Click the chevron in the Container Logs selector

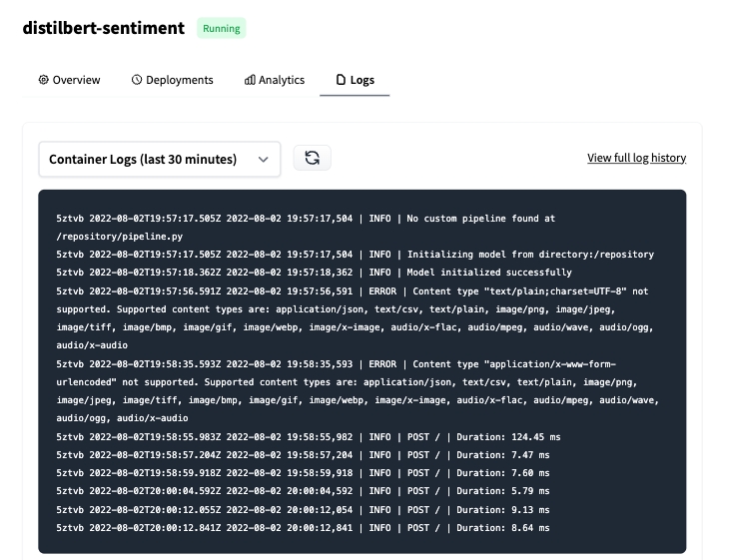(x=263, y=159)
